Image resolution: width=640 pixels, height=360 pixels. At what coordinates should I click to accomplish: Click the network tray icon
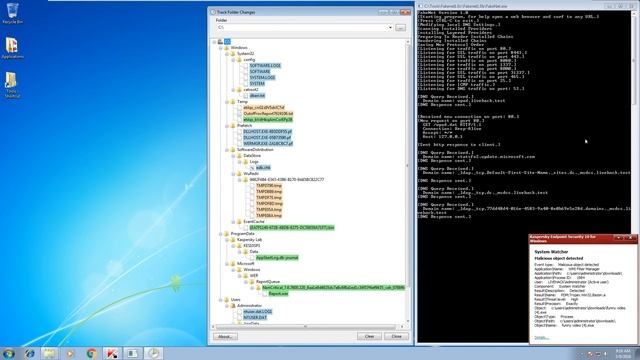click(598, 354)
